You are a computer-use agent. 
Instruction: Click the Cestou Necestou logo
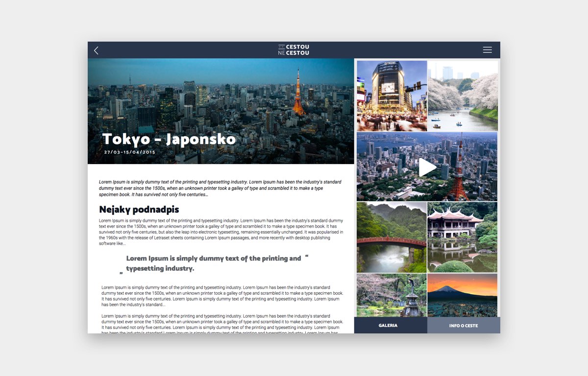click(x=294, y=50)
